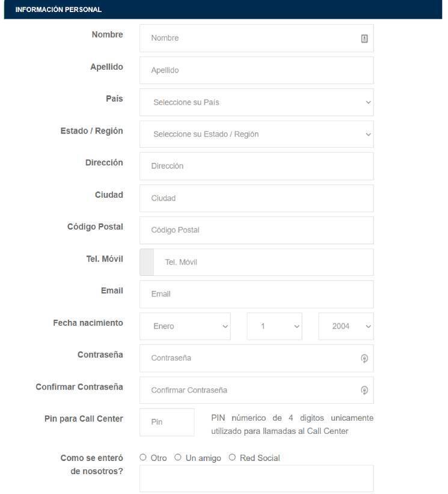Click the key icon in Confirmar Contraseña field
The image size is (448, 494).
pos(364,391)
